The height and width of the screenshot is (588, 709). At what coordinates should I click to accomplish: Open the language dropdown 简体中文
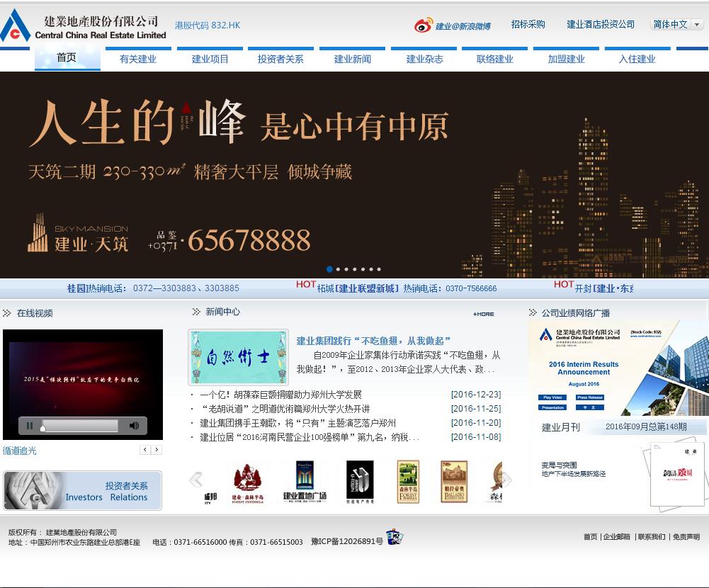(676, 24)
